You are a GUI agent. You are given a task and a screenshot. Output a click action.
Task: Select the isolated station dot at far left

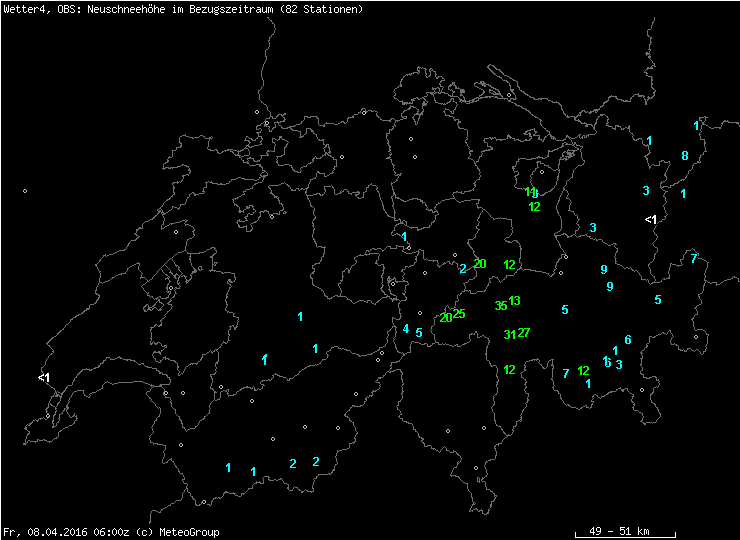click(x=25, y=191)
